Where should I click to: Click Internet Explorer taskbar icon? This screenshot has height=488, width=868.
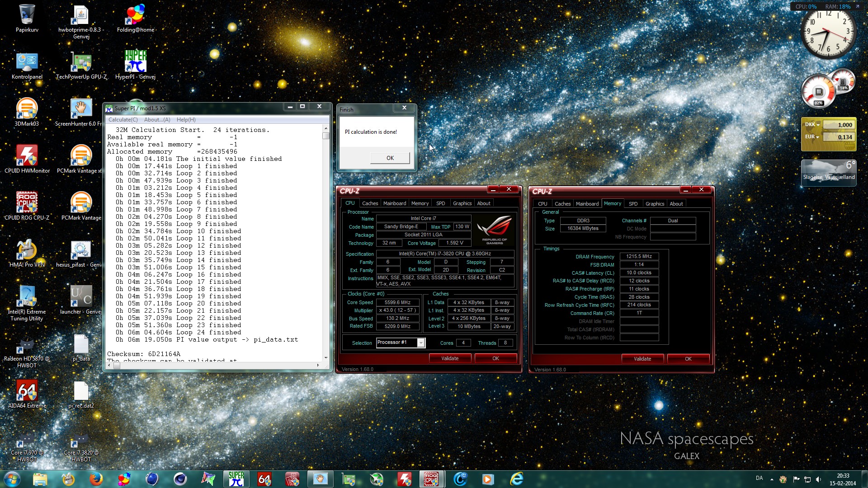(516, 479)
